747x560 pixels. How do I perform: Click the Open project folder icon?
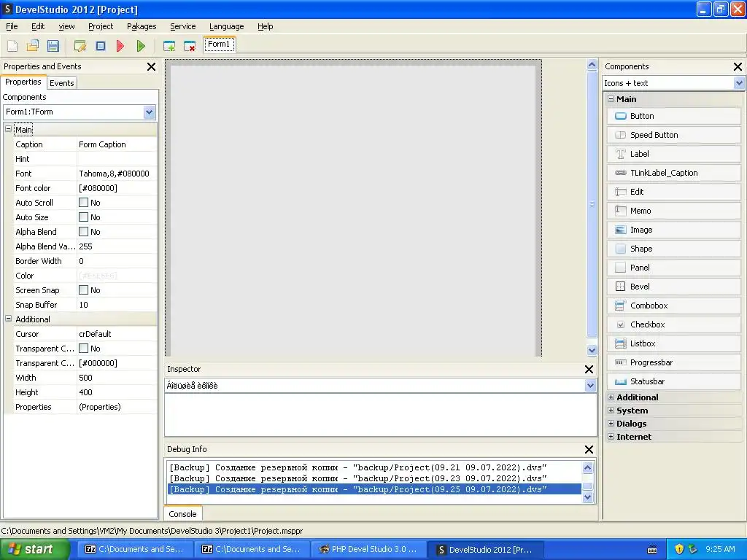(x=32, y=46)
